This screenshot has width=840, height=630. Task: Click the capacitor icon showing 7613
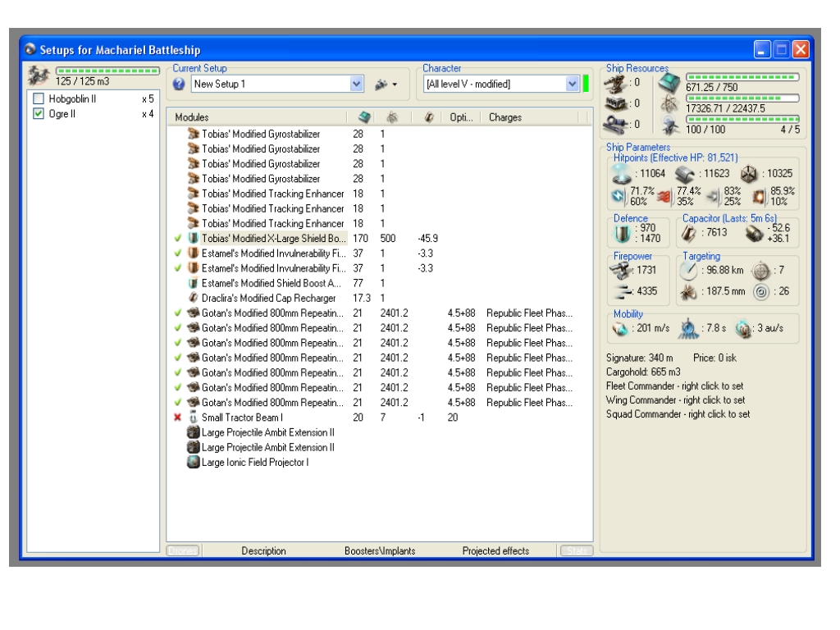(x=689, y=233)
